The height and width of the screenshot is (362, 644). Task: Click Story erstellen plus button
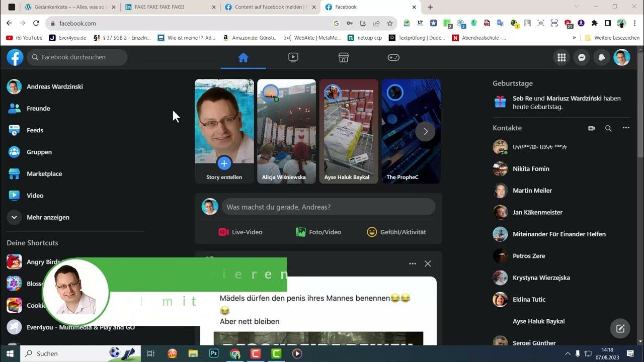pos(224,163)
